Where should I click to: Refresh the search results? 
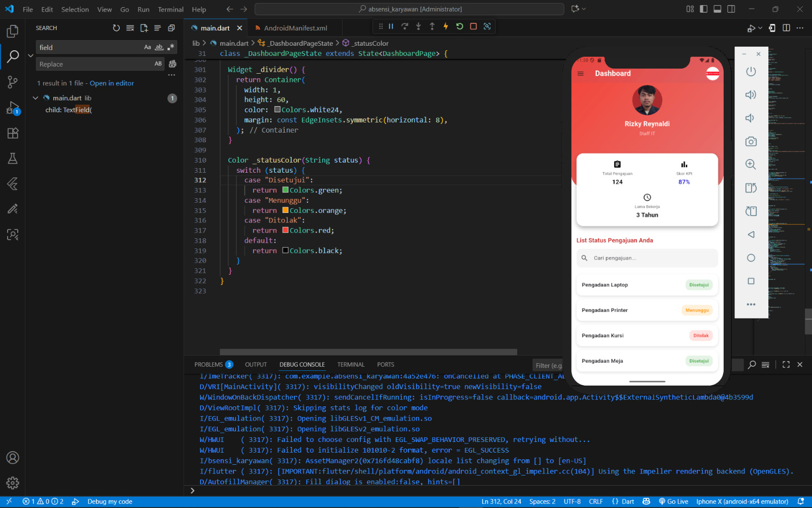(x=116, y=28)
